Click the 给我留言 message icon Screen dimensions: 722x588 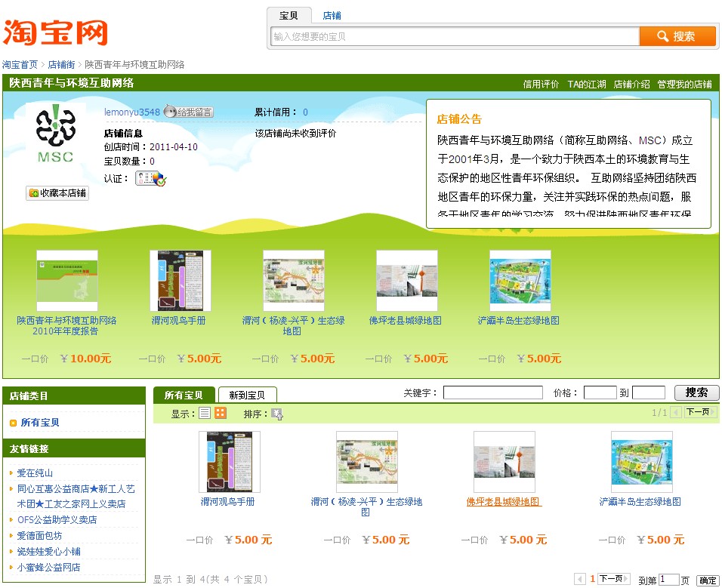188,112
